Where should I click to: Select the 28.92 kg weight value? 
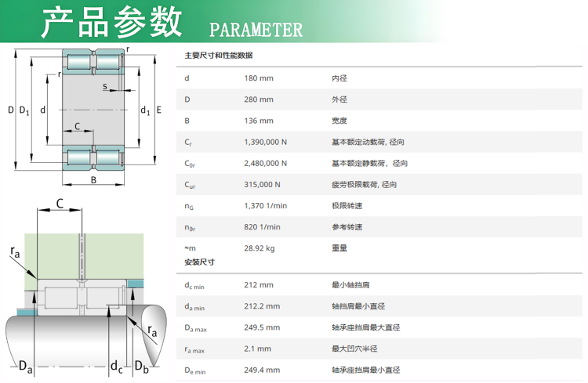click(x=260, y=248)
